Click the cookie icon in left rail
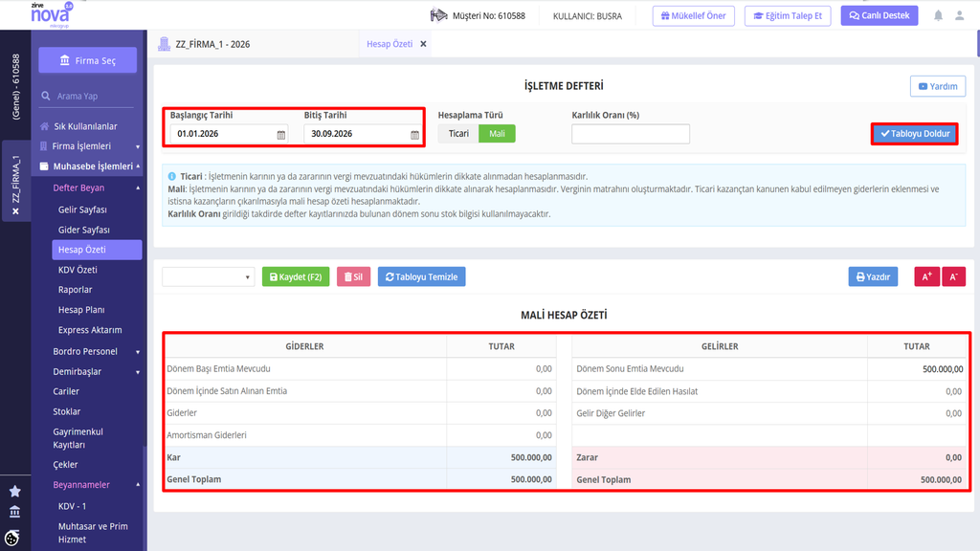Viewport: 980px width, 551px height. pyautogui.click(x=11, y=538)
